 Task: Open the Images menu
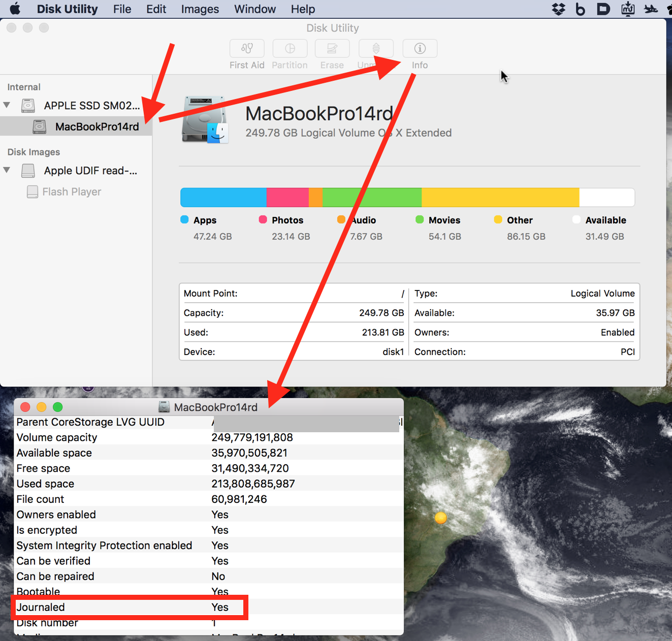[200, 9]
